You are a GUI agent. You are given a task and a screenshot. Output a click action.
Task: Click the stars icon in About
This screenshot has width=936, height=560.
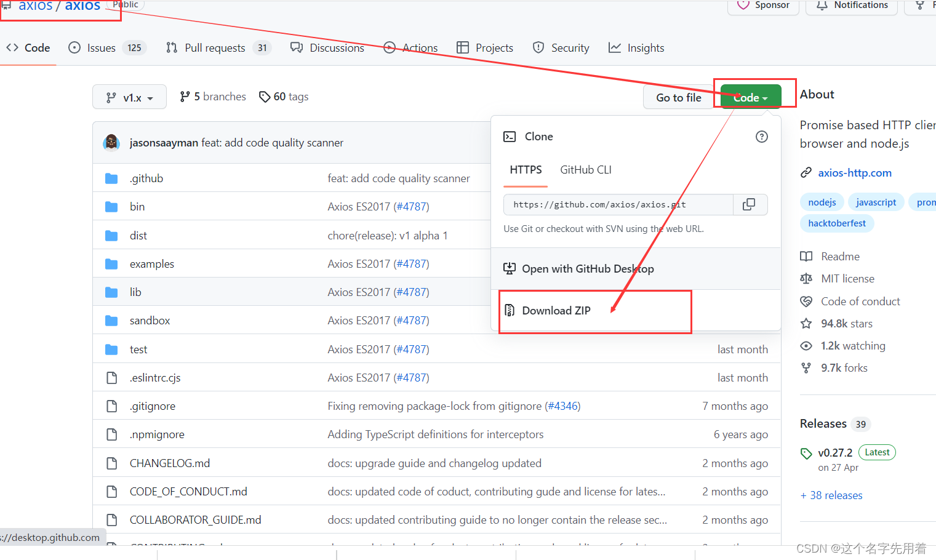(x=806, y=324)
